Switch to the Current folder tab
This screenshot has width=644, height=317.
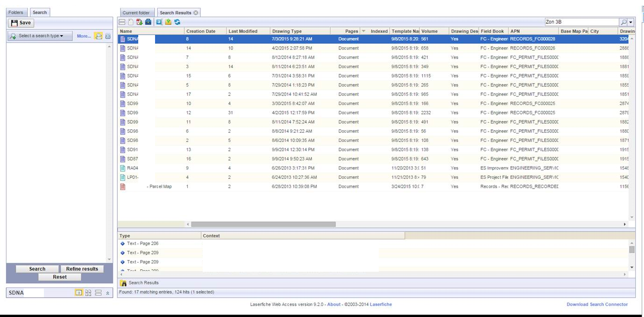(x=136, y=13)
